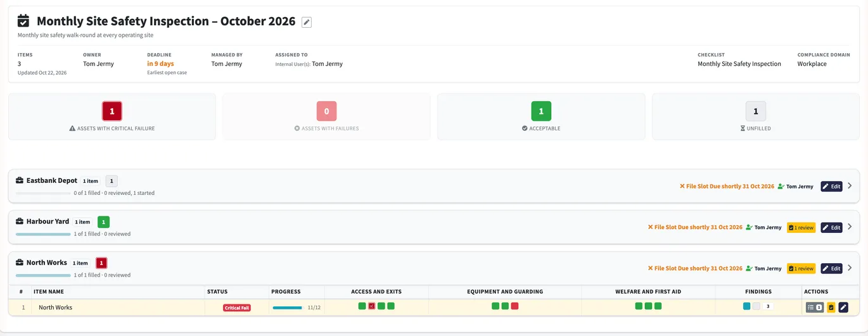Click the orange X icon in Eastbank Depot row

point(682,187)
